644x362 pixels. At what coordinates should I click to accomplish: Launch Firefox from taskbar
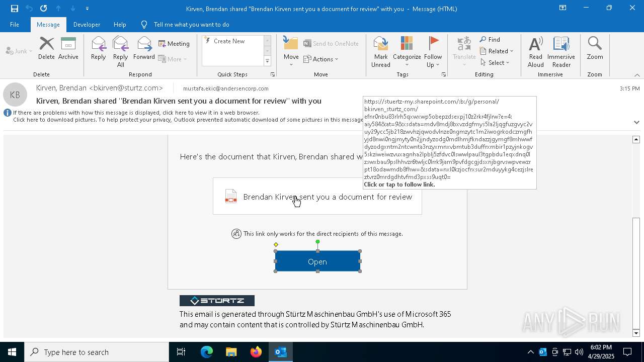pyautogui.click(x=256, y=352)
